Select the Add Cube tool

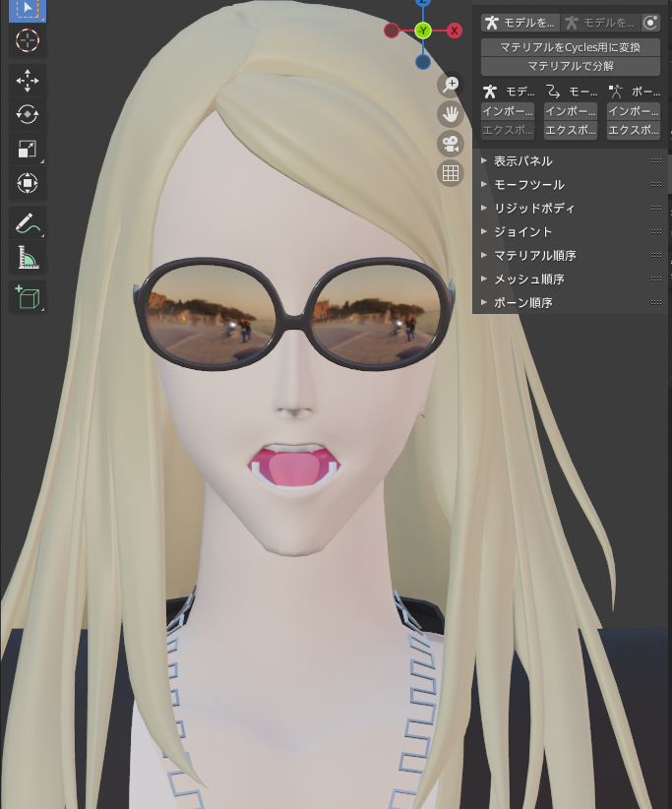28,297
